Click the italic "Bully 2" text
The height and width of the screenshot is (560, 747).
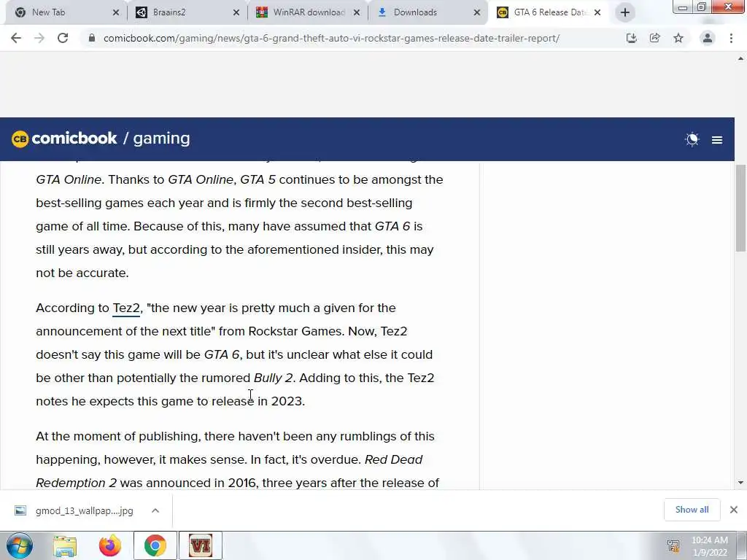pos(273,378)
